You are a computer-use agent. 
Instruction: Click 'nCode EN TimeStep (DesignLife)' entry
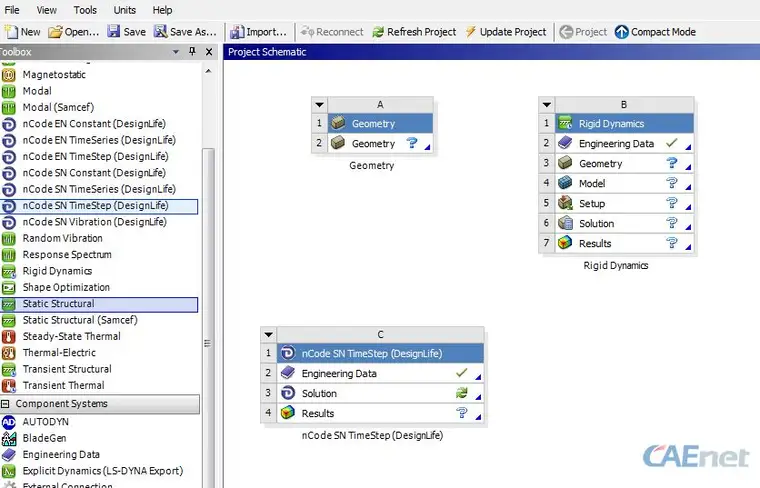click(95, 157)
